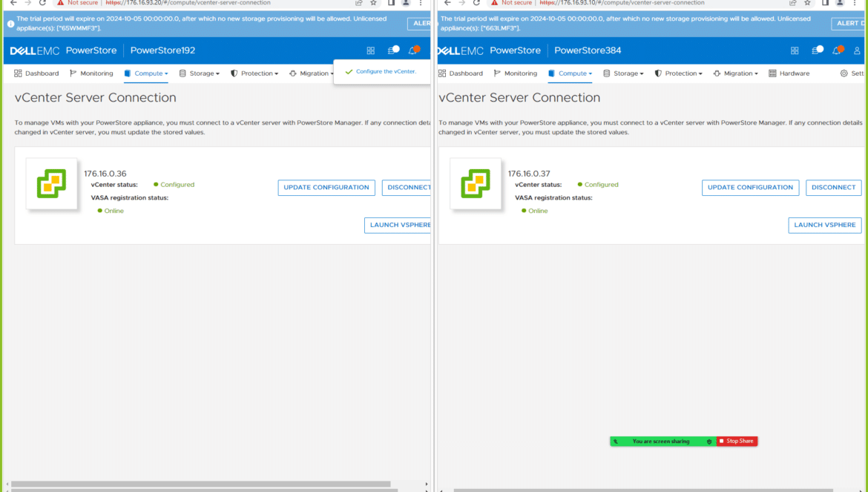Open the three-dot browser menu in PowerStore192 window
The image size is (868, 492).
coord(421,3)
